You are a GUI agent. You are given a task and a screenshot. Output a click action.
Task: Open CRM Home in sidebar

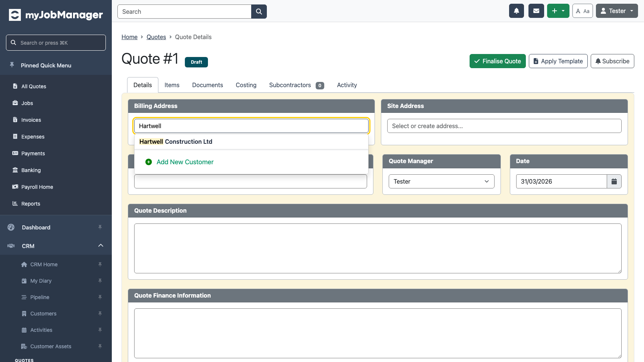(44, 264)
